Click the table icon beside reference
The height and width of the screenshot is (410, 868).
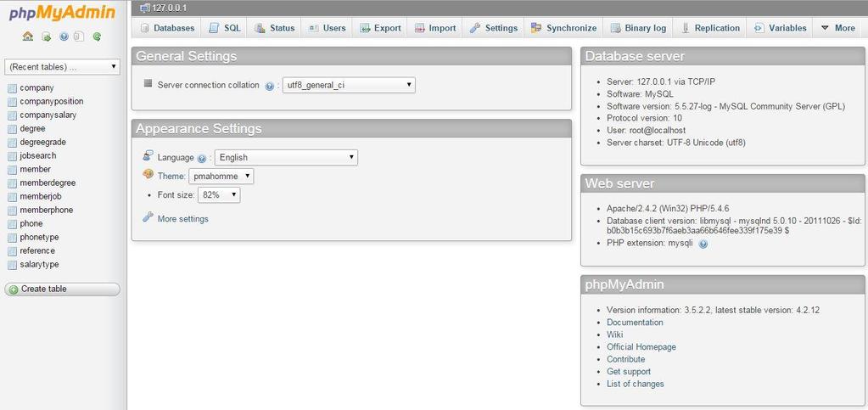click(x=12, y=251)
